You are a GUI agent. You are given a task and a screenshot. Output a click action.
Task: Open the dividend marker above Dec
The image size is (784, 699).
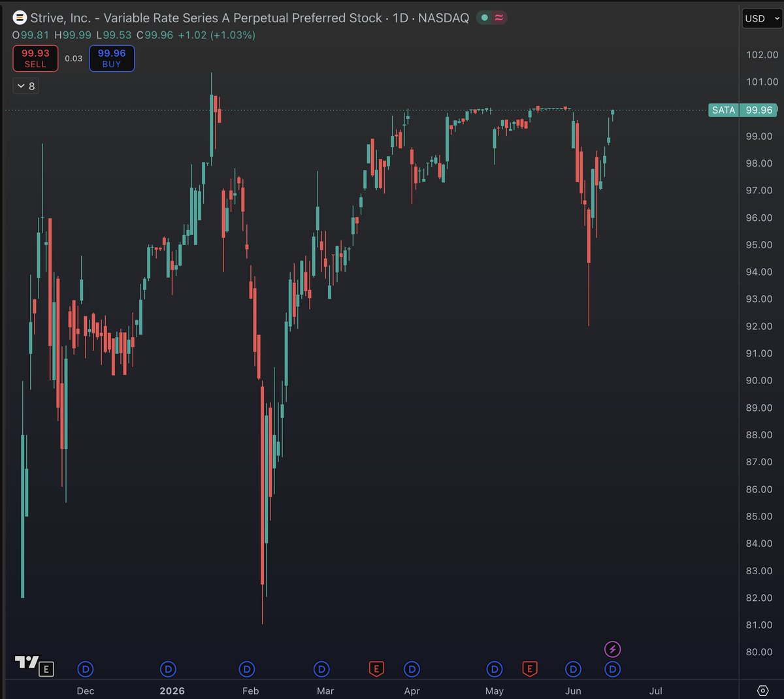click(86, 669)
